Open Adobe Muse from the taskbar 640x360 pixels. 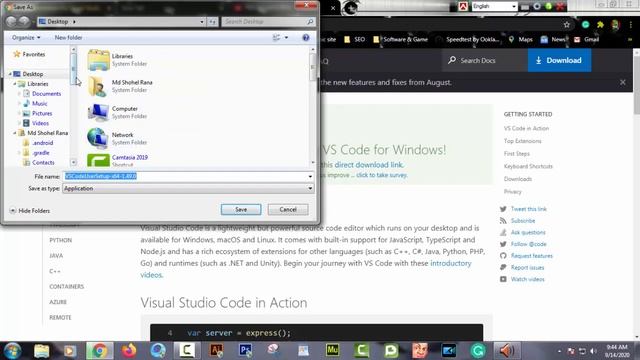click(332, 351)
